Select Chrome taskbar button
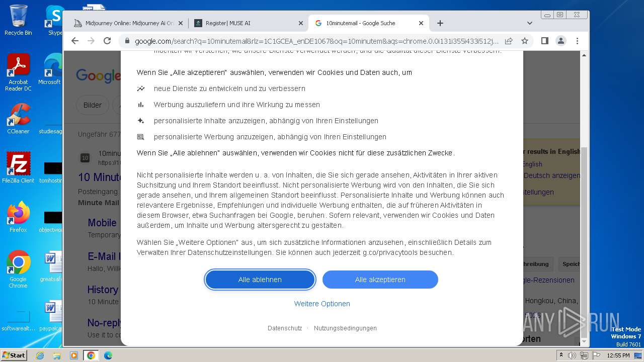644x362 pixels. pyautogui.click(x=91, y=355)
